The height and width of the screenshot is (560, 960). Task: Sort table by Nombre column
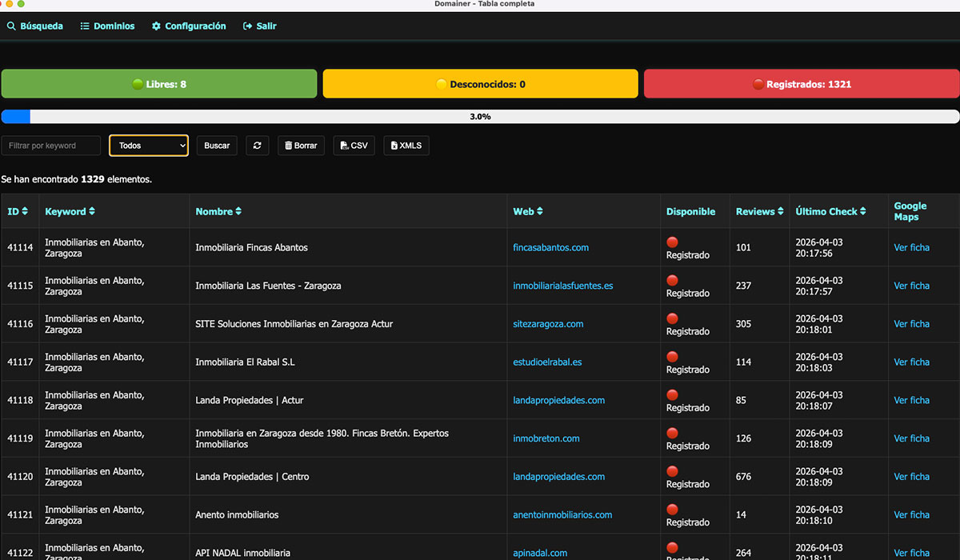(218, 211)
